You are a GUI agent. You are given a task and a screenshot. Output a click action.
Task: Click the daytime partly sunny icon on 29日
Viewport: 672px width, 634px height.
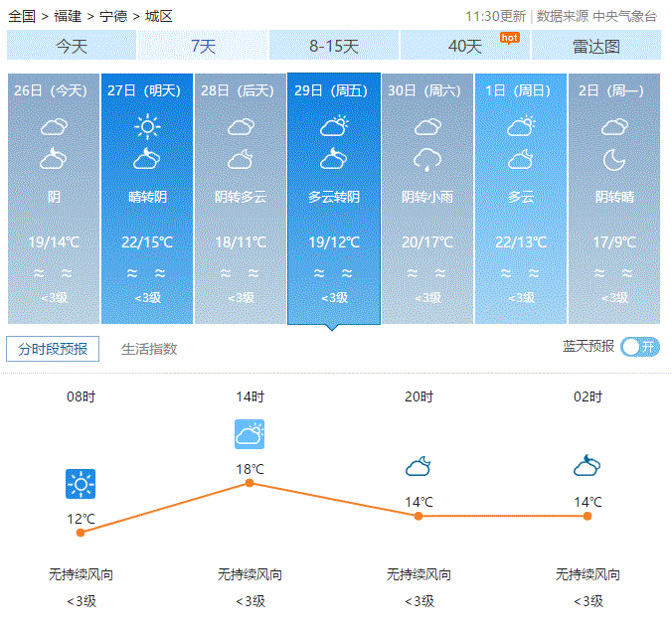334,126
